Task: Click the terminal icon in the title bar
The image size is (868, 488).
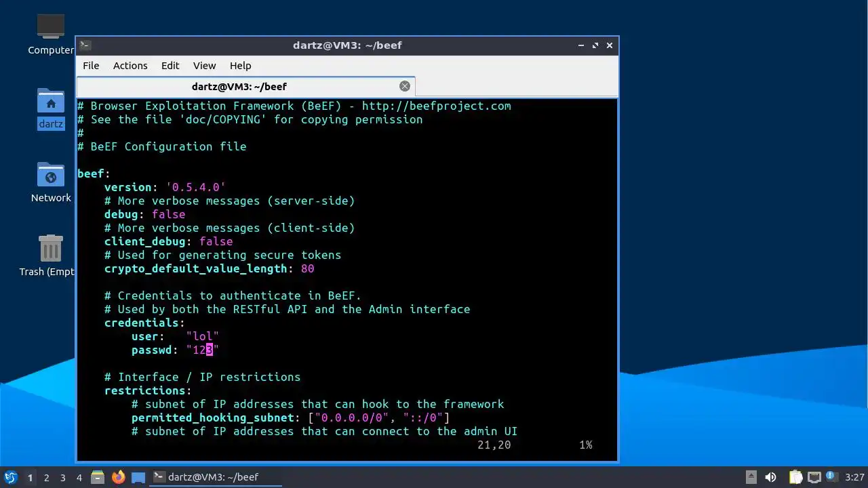Action: 85,45
